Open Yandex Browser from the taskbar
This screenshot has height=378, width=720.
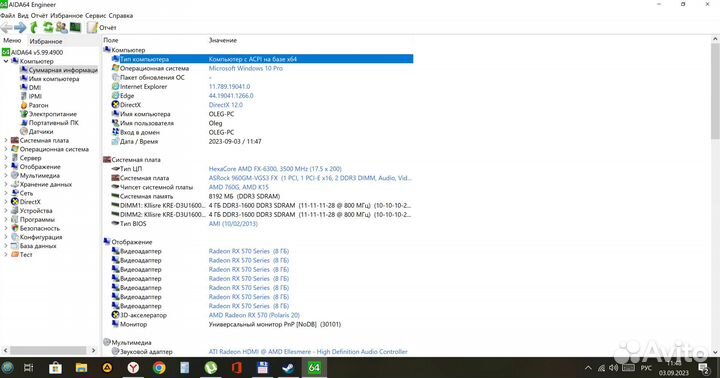click(133, 368)
